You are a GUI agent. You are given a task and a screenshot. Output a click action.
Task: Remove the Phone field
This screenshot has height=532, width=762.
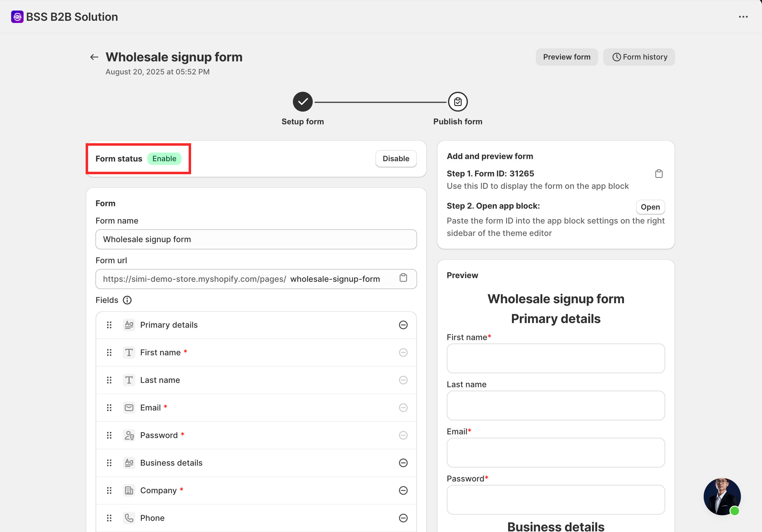click(x=403, y=518)
